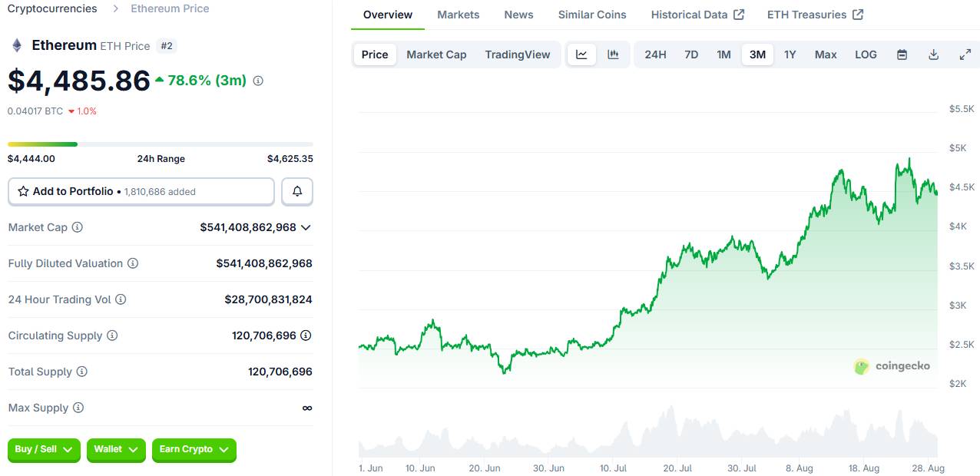Click the Total Supply info icon
The height and width of the screenshot is (476, 980).
coord(81,372)
